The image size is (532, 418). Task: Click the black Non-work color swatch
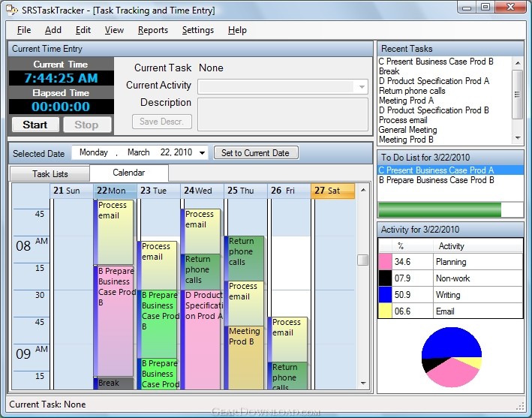tap(385, 278)
